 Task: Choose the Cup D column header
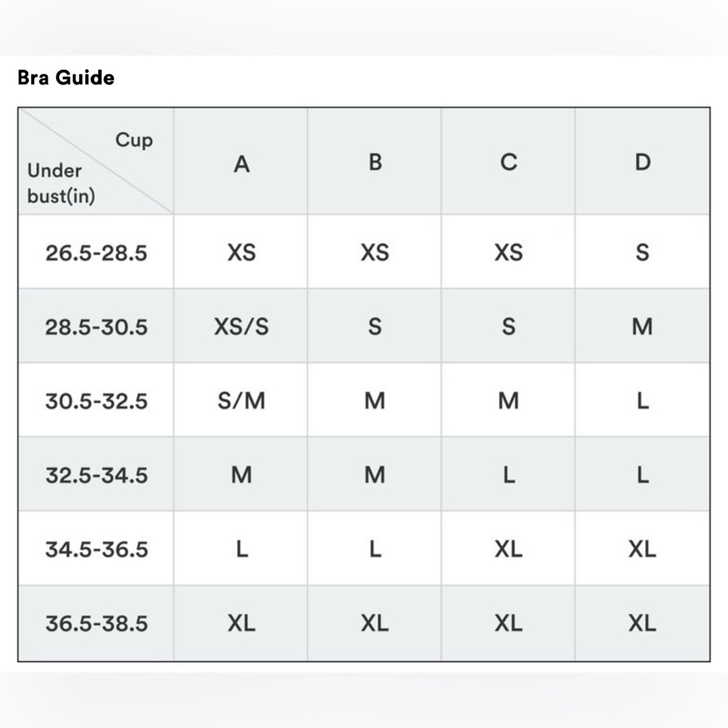point(642,162)
